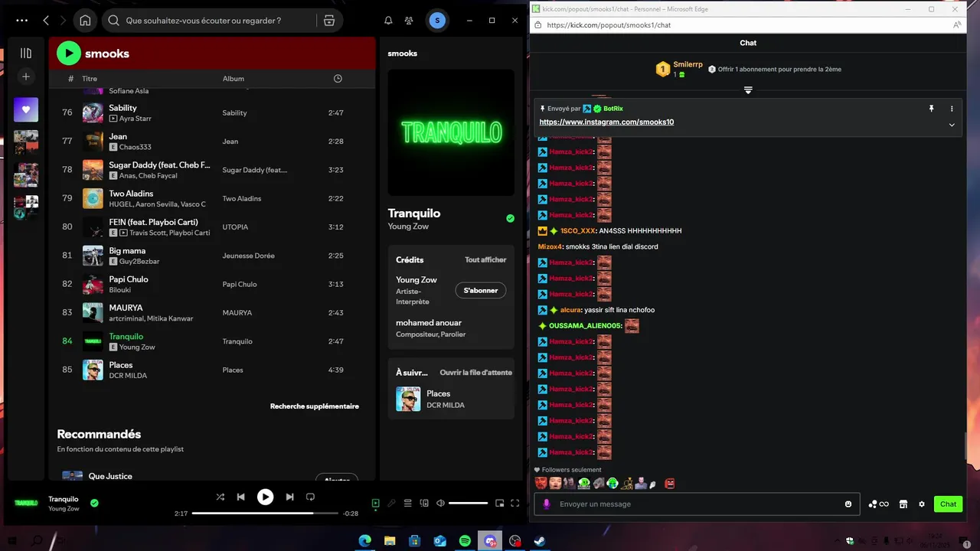This screenshot has width=980, height=551.
Task: Expand the pinned message chevron
Action: point(952,125)
